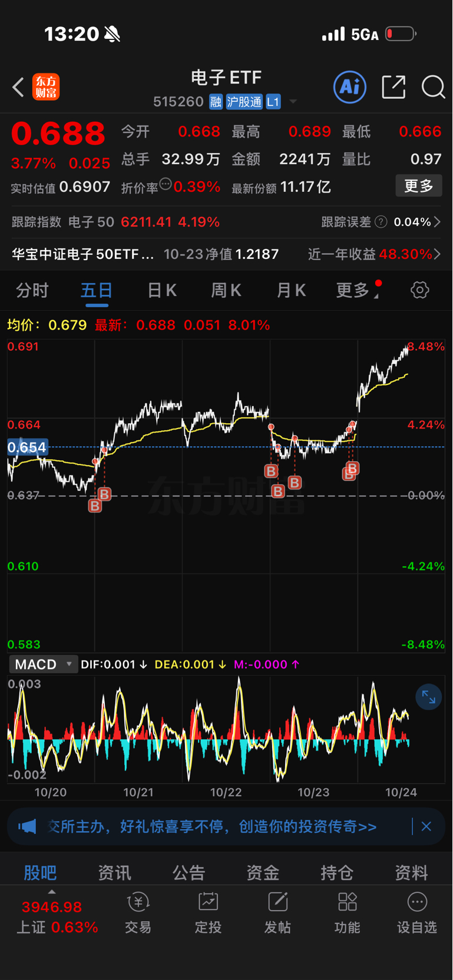Tap the 更多 quote details button
Viewport: 453px width, 980px height.
point(419,186)
